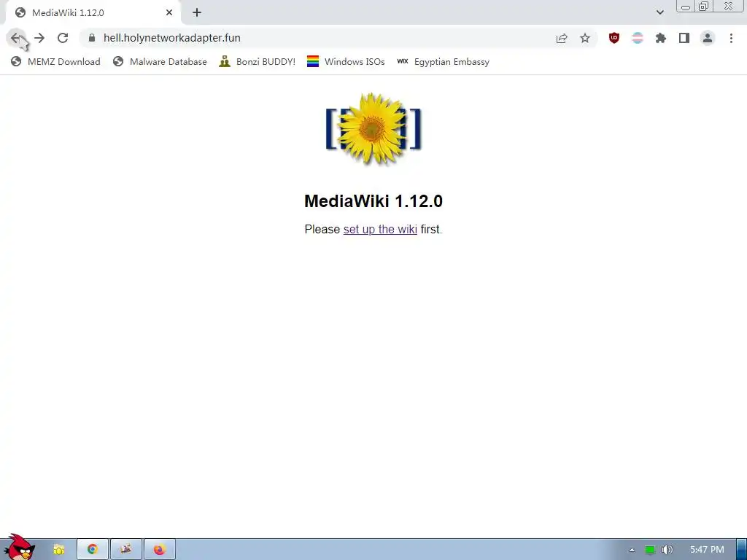Open the file explorer taskbar icon

click(x=58, y=550)
